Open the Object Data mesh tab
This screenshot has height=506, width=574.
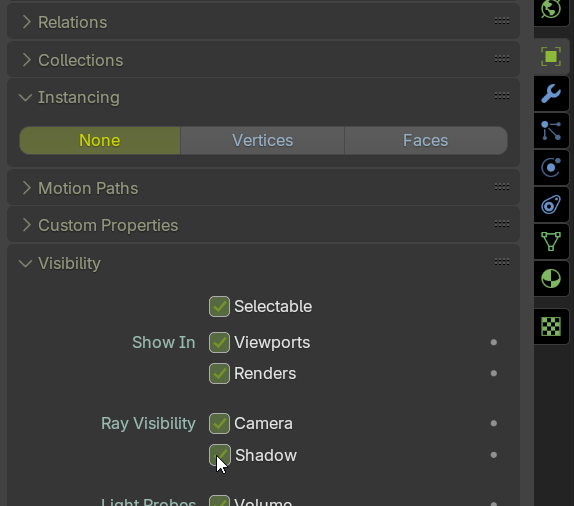[551, 242]
